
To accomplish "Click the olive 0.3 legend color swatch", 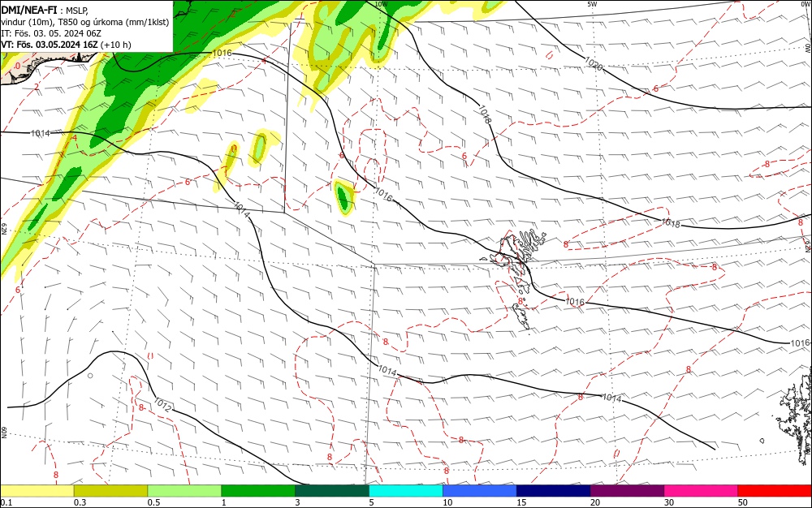I will tap(110, 491).
